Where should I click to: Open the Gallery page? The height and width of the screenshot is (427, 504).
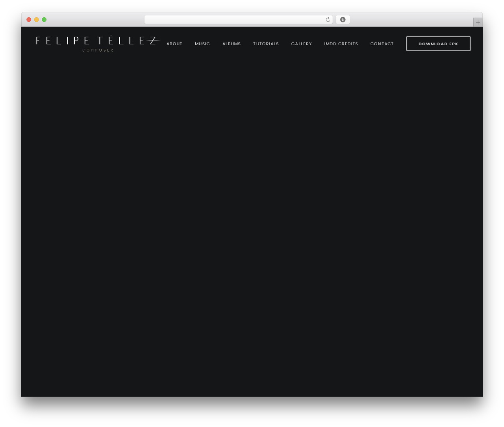coord(302,44)
